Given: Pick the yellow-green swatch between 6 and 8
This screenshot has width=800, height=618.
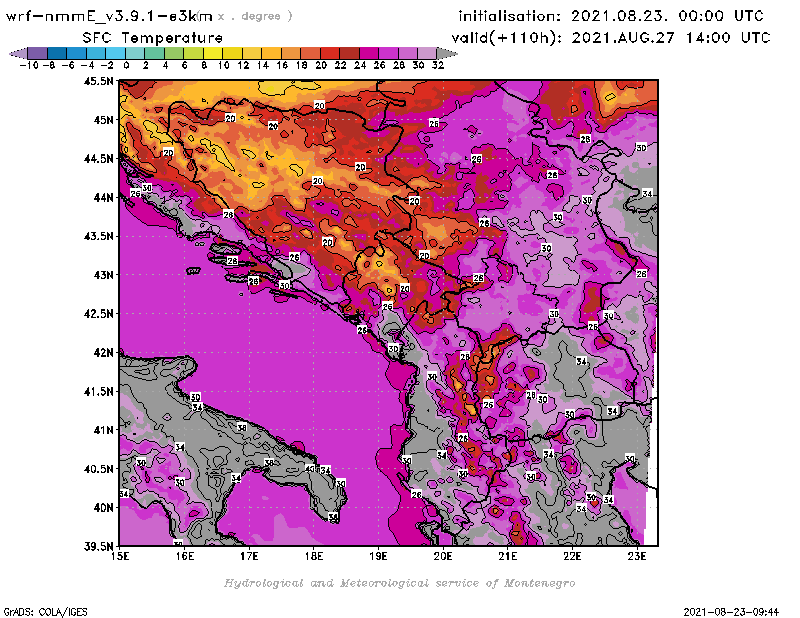Looking at the screenshot, I should coord(193,53).
